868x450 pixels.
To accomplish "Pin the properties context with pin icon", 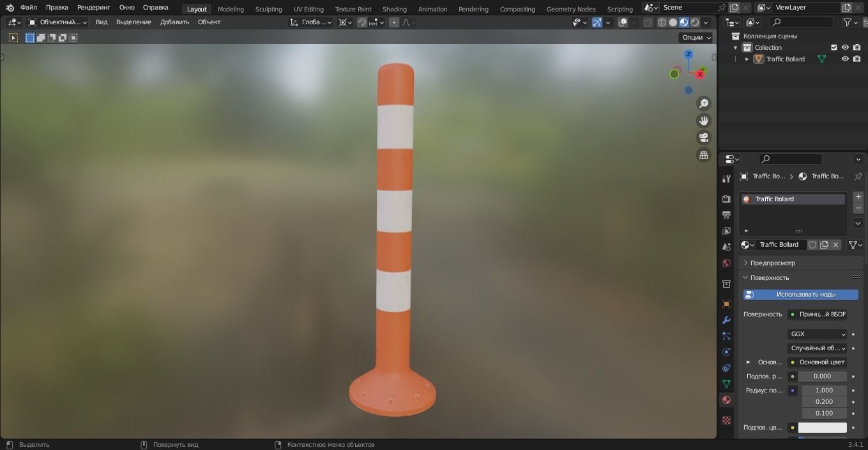I will pos(858,176).
